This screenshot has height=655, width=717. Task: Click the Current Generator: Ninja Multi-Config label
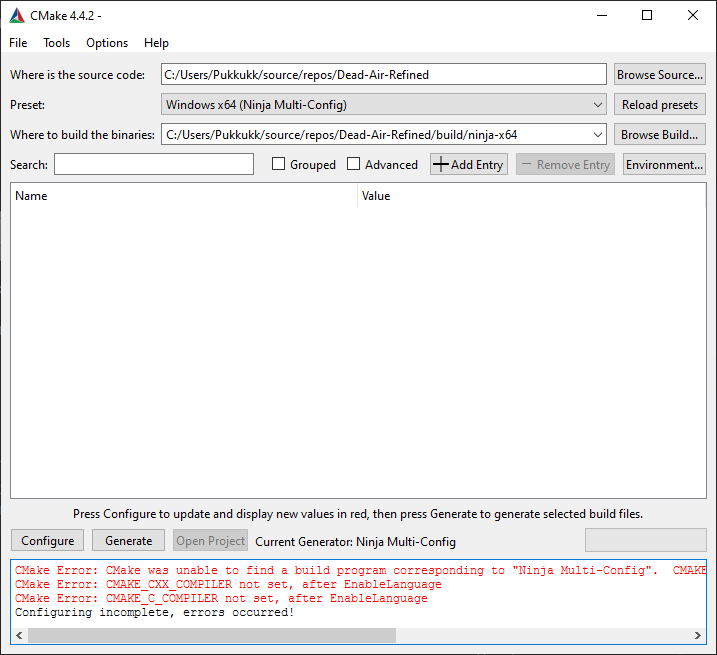click(355, 542)
